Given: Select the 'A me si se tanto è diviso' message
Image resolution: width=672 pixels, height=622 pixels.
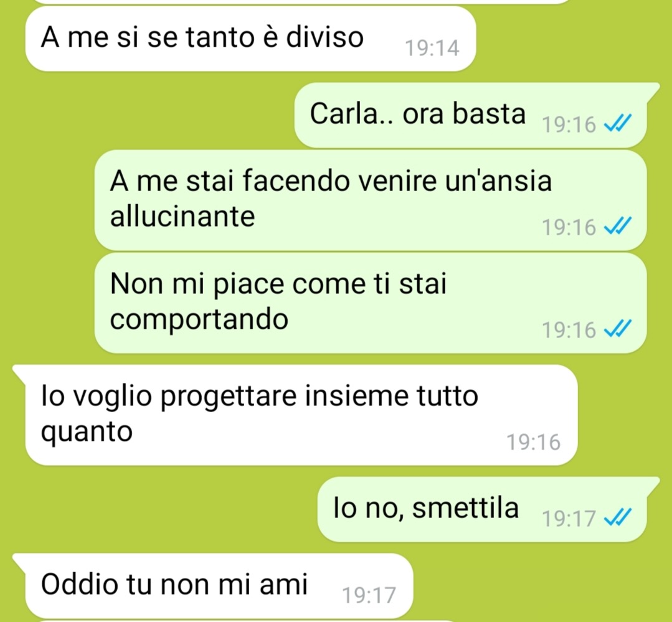Looking at the screenshot, I should pyautogui.click(x=251, y=39).
